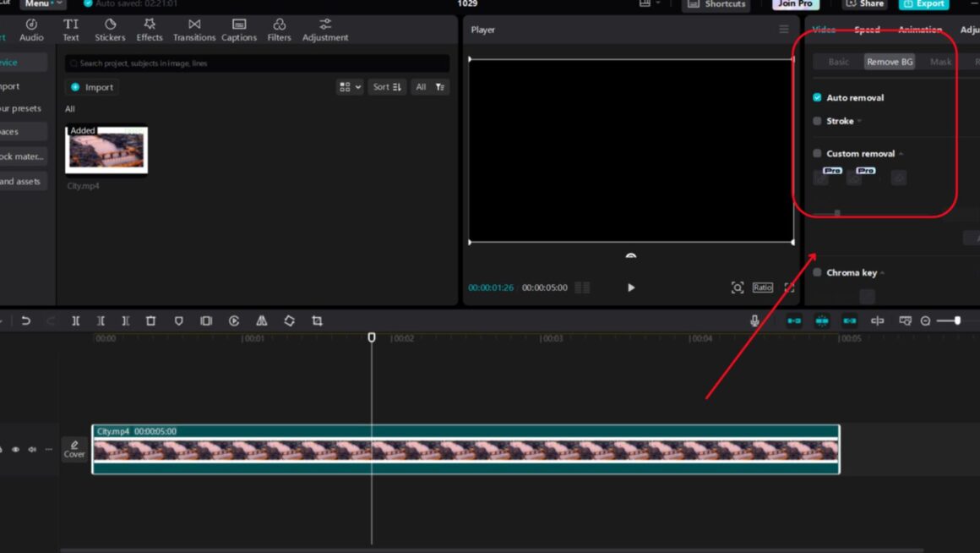Click the rotate icon
980x553 pixels.
(x=290, y=321)
